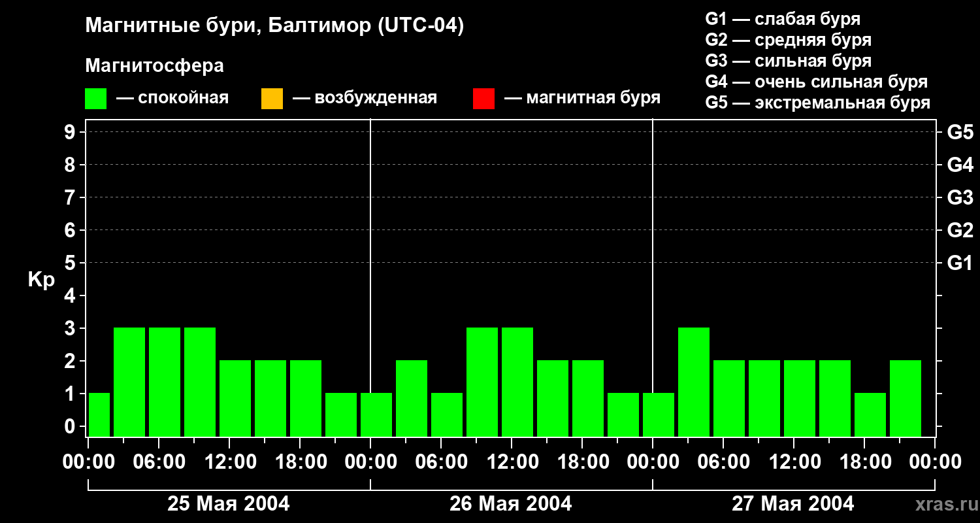The image size is (980, 523).
Task: Click the orange 'возбужденная' legend swatch
Action: pyautogui.click(x=272, y=99)
